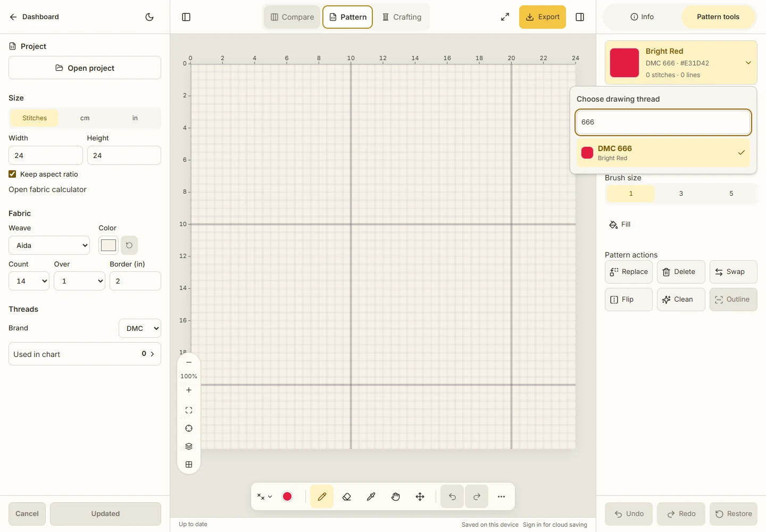Viewport: 766px width, 532px height.
Task: Click the Export button
Action: coord(543,17)
